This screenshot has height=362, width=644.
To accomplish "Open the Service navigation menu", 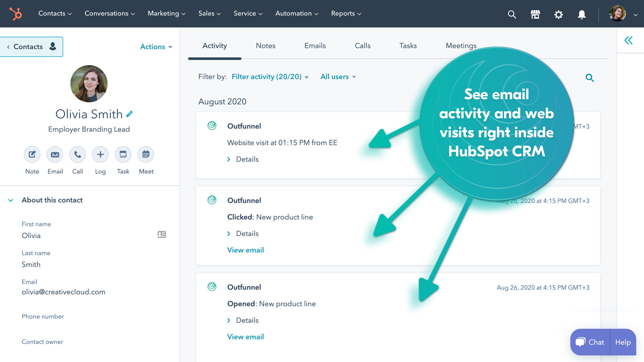I will tap(248, 13).
